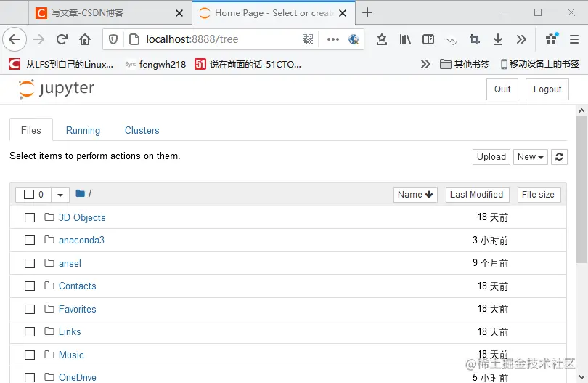Click folder icon next to anaconda3
The width and height of the screenshot is (588, 383).
tap(49, 240)
